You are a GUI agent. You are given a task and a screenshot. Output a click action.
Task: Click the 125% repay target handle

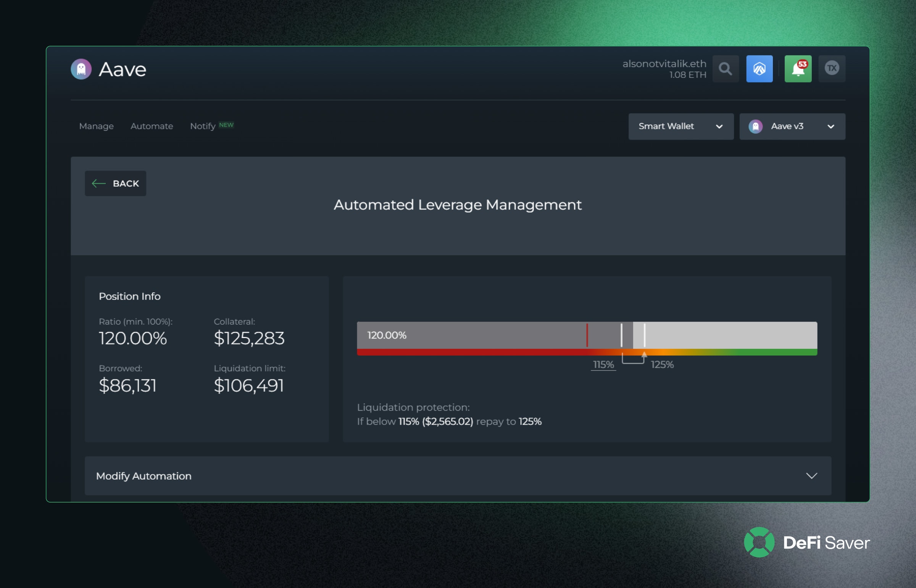[x=645, y=335]
